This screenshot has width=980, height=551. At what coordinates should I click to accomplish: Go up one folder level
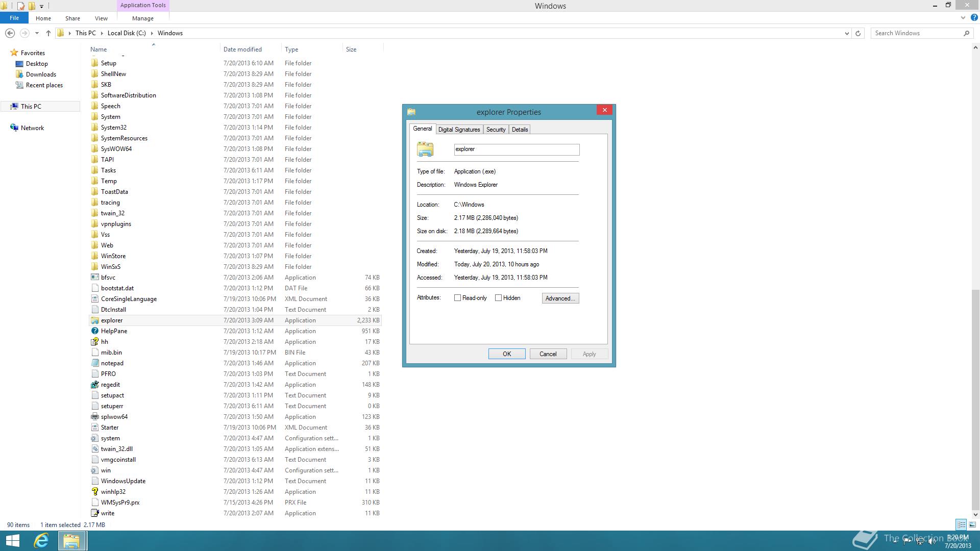[48, 33]
